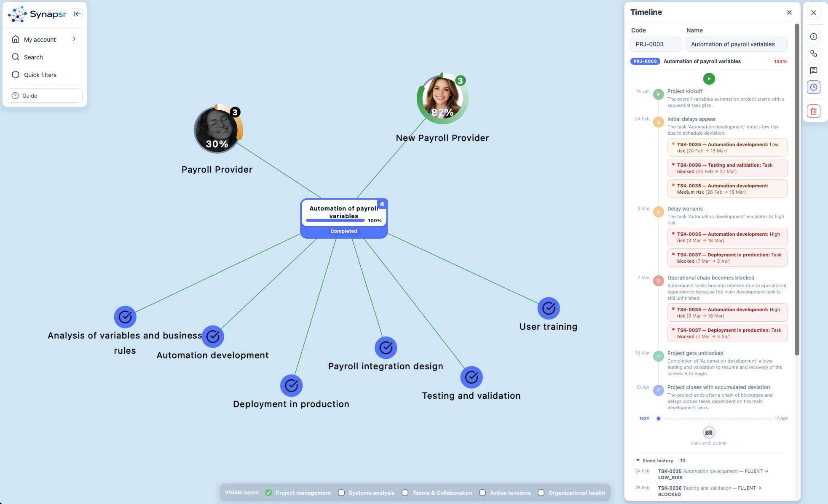Enable the Systems analysis layer
The width and height of the screenshot is (828, 504).
340,492
